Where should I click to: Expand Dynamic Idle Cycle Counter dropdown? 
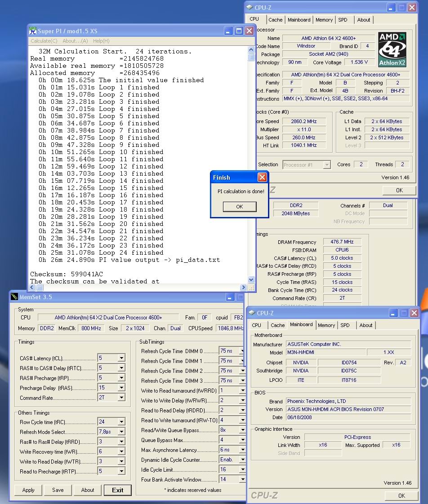(x=243, y=460)
